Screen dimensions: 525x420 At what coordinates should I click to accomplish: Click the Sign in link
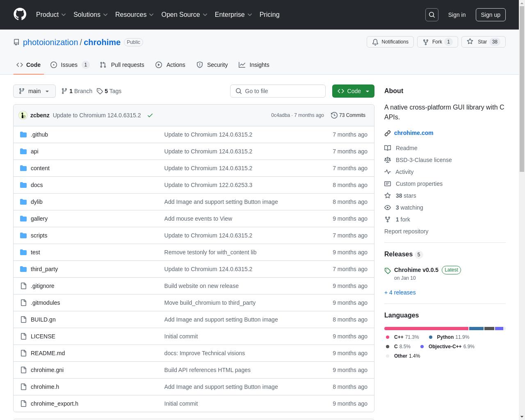(x=457, y=15)
